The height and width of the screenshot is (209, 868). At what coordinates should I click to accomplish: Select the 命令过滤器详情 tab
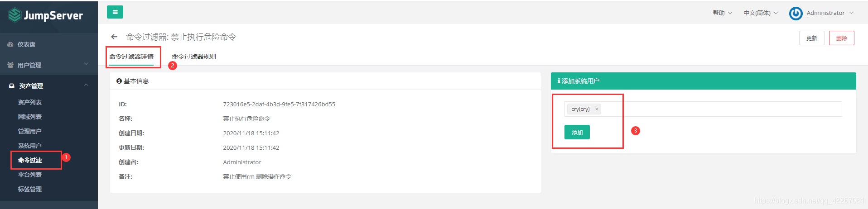[131, 57]
